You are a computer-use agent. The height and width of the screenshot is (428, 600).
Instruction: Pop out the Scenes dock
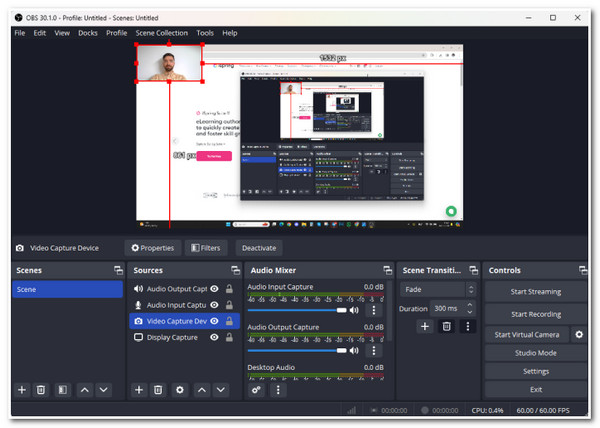pos(119,270)
